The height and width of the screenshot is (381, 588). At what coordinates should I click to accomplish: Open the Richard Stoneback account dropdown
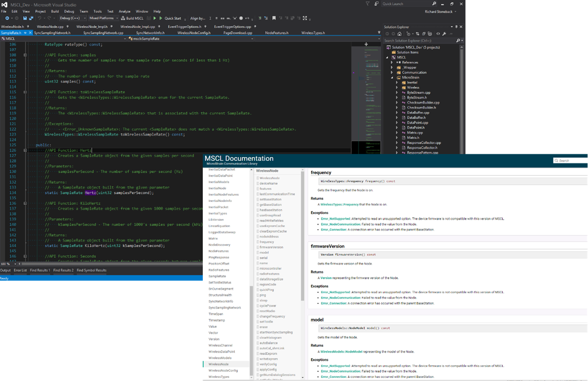click(440, 12)
